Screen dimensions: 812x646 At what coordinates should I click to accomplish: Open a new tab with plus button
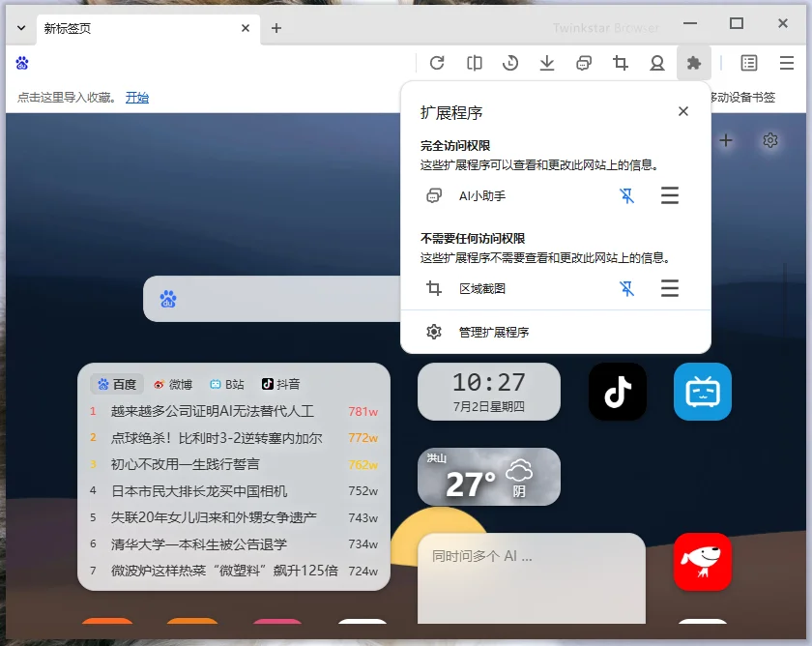coord(276,28)
